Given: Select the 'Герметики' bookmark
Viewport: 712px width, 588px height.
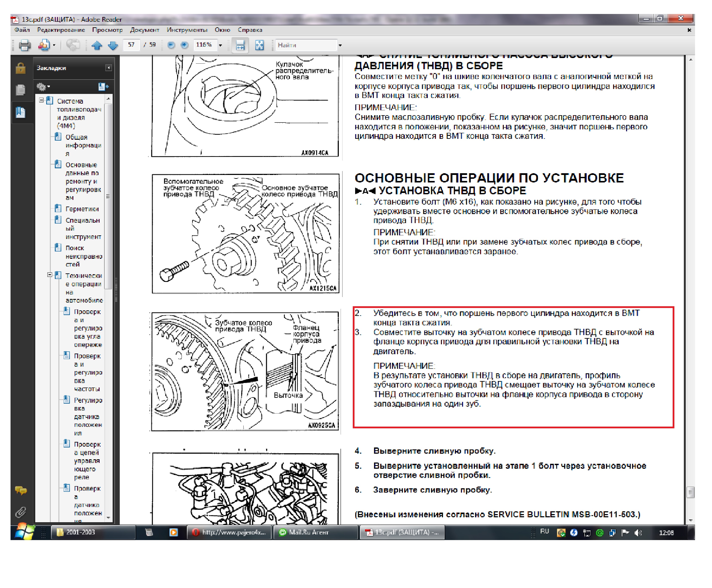Looking at the screenshot, I should [82, 209].
